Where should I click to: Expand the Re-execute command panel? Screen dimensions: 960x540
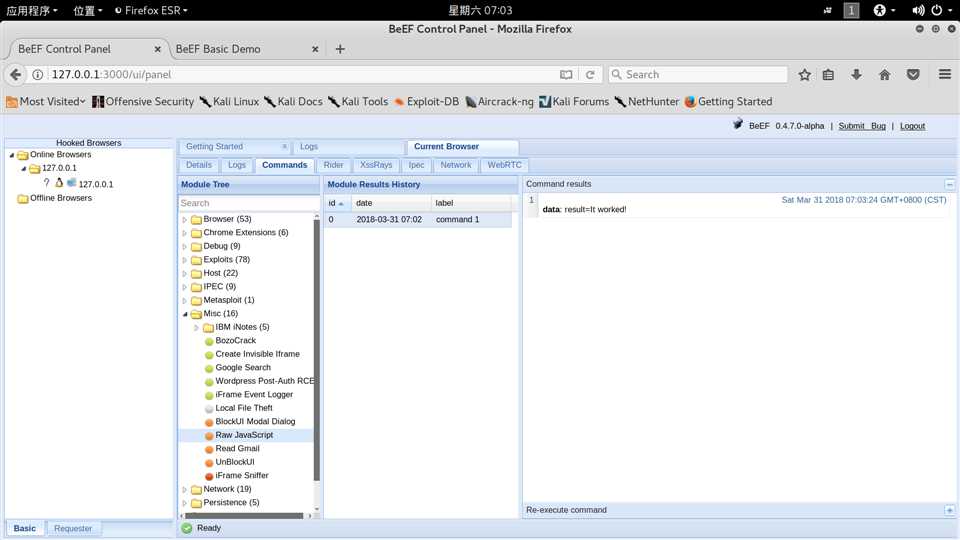pos(949,510)
